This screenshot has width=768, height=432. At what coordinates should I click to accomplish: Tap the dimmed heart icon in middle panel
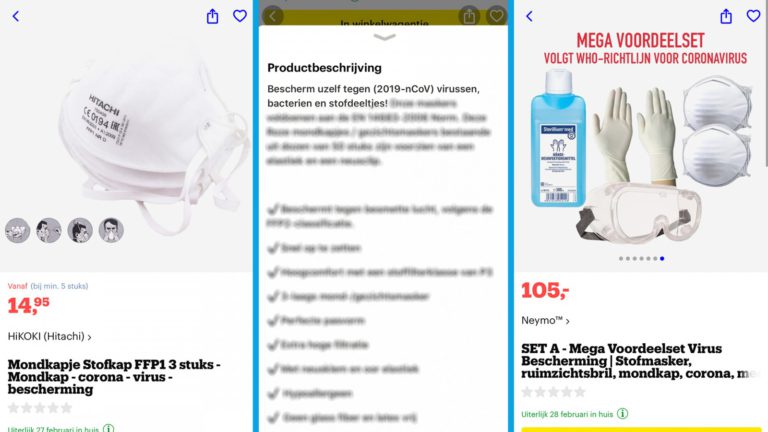click(x=496, y=16)
